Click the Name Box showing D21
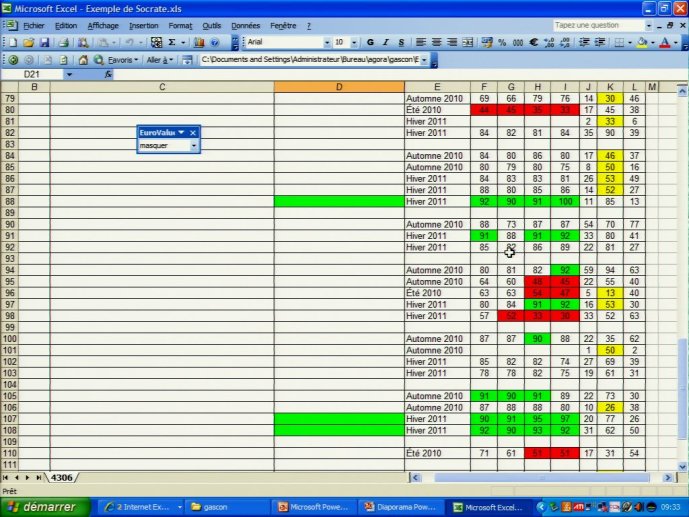Viewport: 689px width, 517px height. point(32,75)
